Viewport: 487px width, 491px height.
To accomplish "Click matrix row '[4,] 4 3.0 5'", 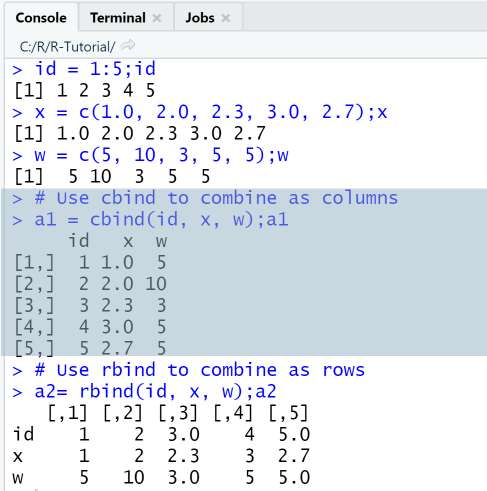I will 90,327.
